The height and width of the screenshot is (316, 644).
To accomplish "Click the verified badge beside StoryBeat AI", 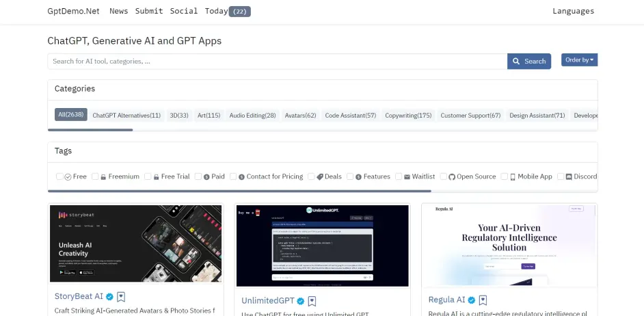I will tap(109, 297).
